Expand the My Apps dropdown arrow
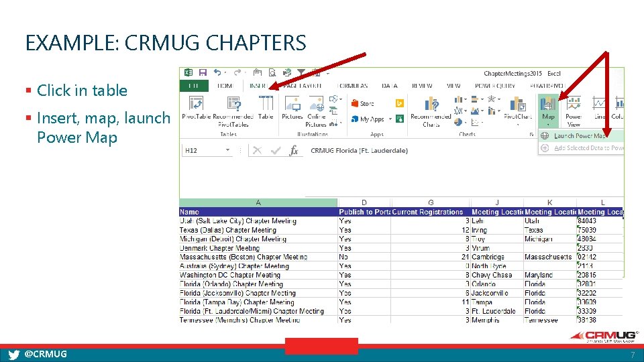This screenshot has height=362, width=644. [390, 119]
